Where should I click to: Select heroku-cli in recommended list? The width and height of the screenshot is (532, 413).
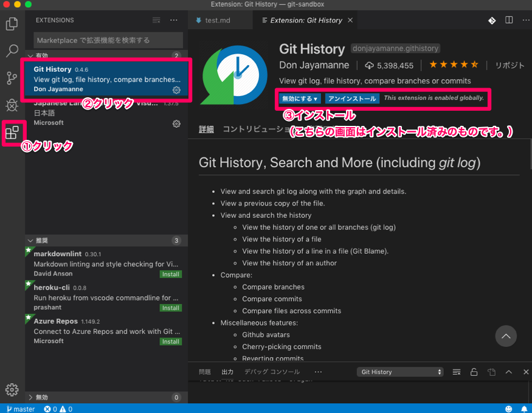(106, 297)
